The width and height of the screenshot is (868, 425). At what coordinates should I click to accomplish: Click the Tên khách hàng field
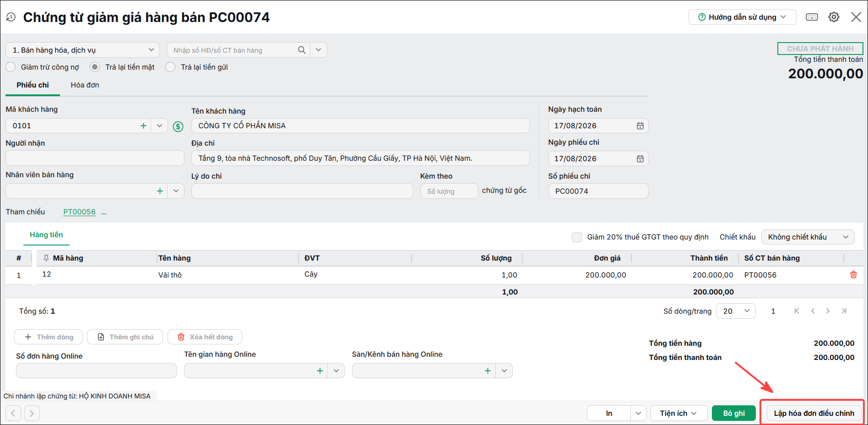click(x=361, y=125)
